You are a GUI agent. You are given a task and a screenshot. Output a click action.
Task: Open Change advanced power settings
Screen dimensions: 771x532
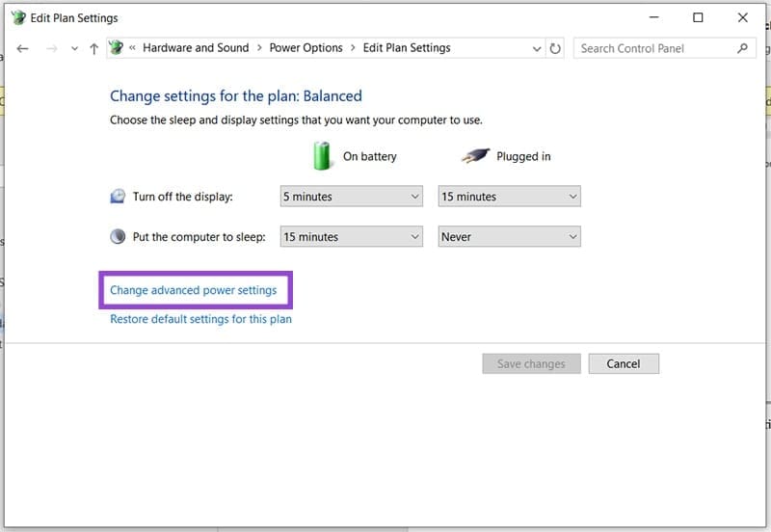[x=194, y=290]
